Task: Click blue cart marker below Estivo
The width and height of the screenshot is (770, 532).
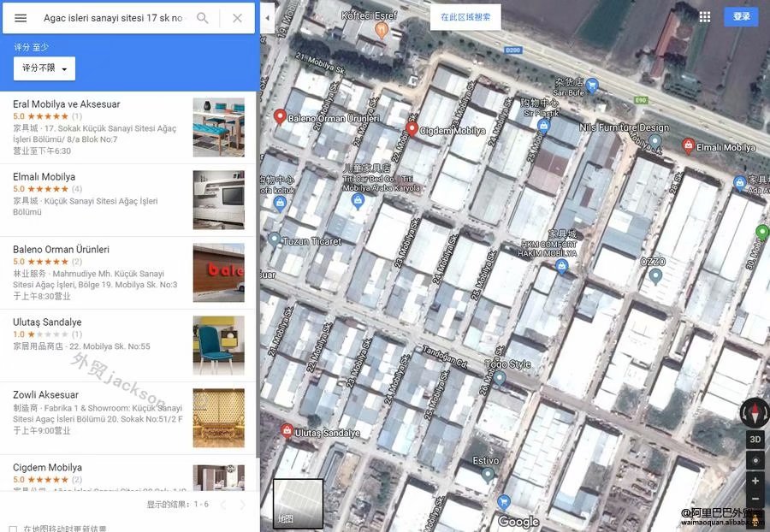Action: [x=503, y=503]
